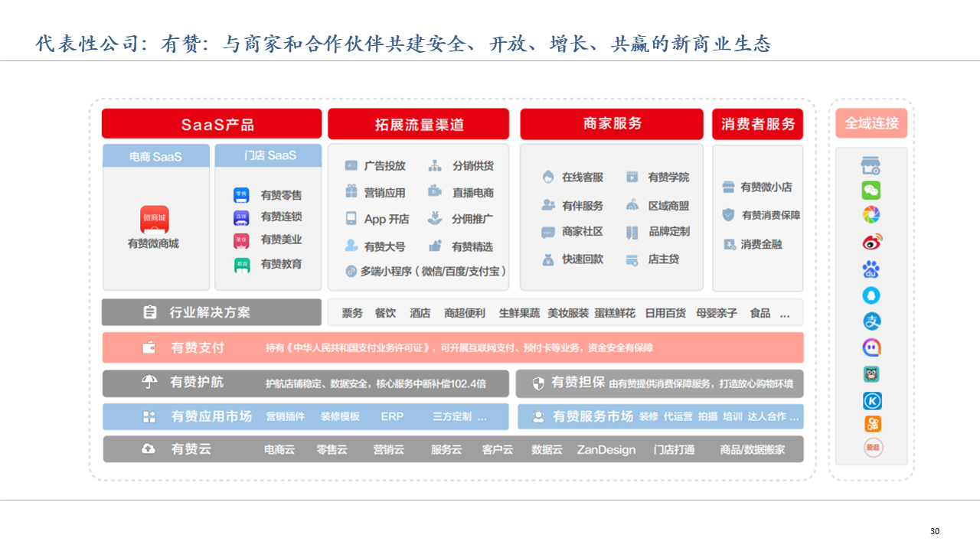The height and width of the screenshot is (551, 980).
Task: Click the red SaaS产品 header button
Action: pyautogui.click(x=211, y=124)
